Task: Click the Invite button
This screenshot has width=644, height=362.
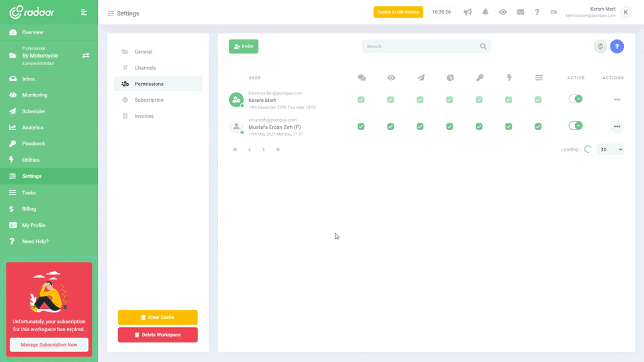Action: pyautogui.click(x=244, y=46)
